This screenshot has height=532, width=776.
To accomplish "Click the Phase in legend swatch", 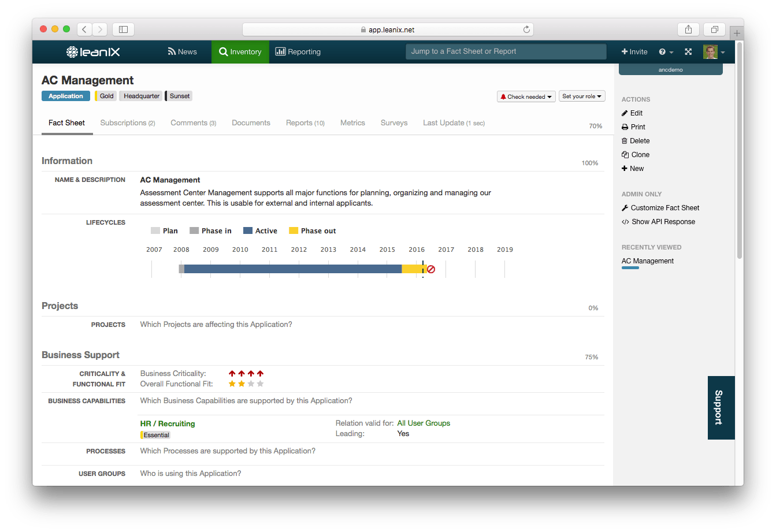I will pyautogui.click(x=194, y=230).
